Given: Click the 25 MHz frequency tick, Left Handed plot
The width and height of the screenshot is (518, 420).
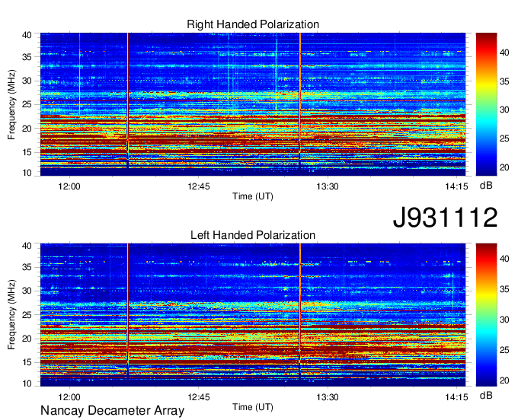Looking at the screenshot, I should (x=27, y=315).
